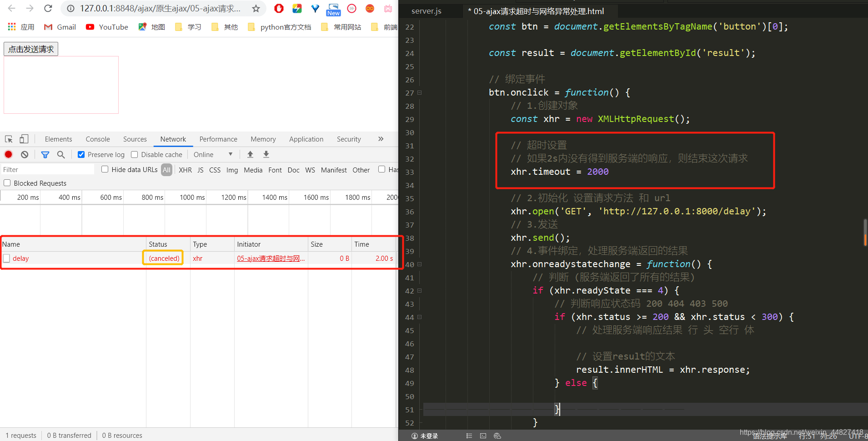This screenshot has height=441, width=868.
Task: Open the red circular play extension icon
Action: click(351, 8)
